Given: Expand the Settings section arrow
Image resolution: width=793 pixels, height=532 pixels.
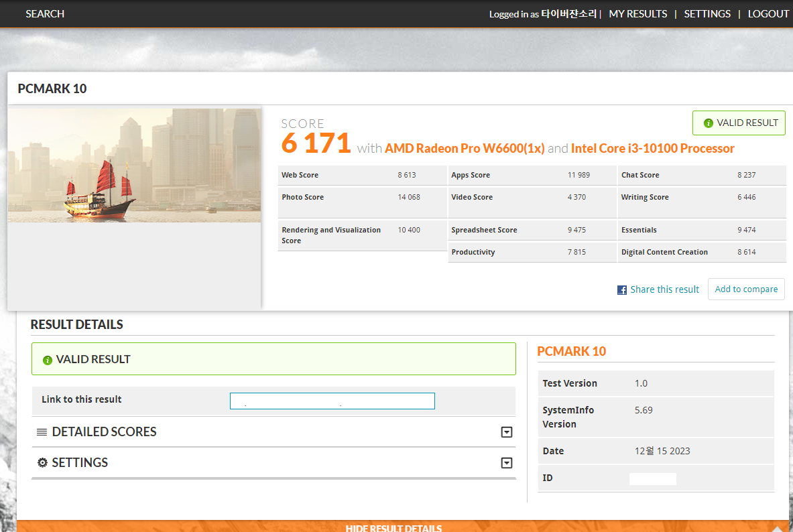Looking at the screenshot, I should click(506, 463).
